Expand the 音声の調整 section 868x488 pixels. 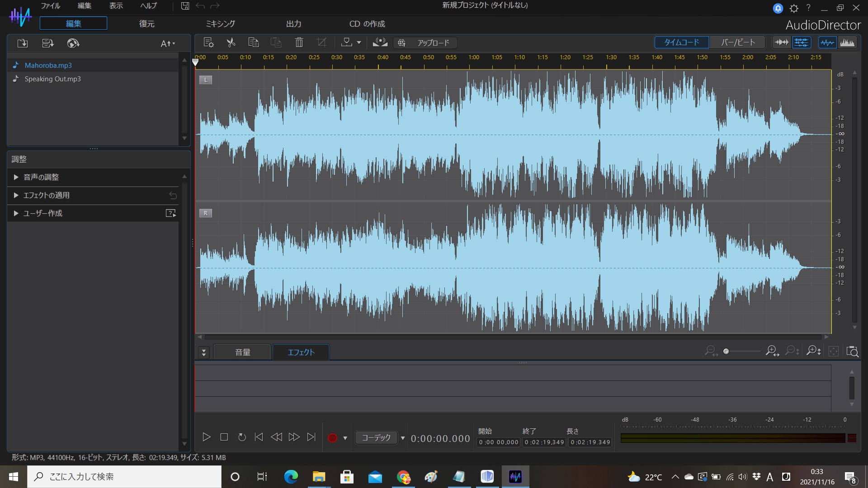pyautogui.click(x=41, y=177)
